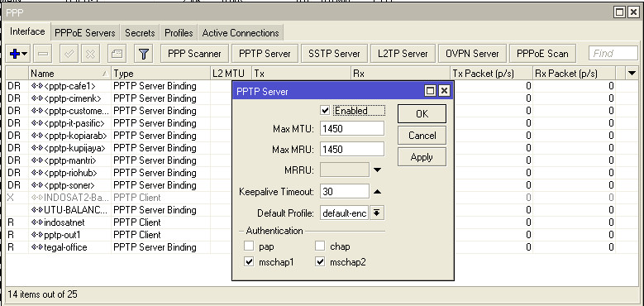Open the funnel filter icon

click(x=143, y=54)
